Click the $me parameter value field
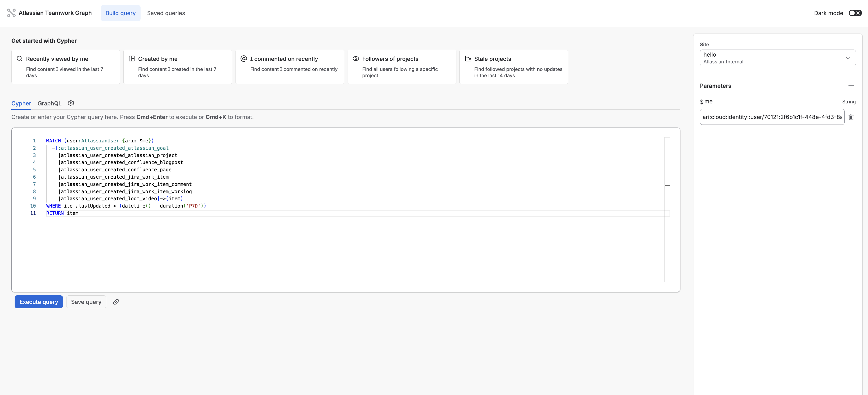 point(772,117)
